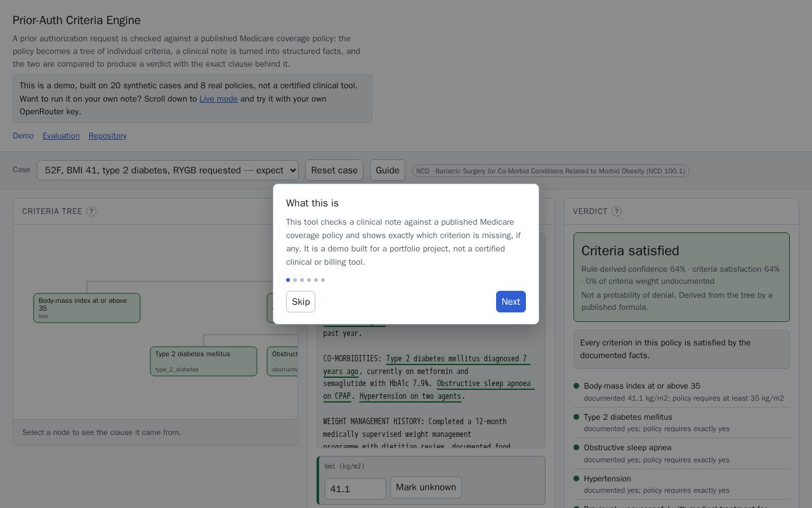Click the Reset case button
Image resolution: width=812 pixels, height=508 pixels.
tap(334, 170)
